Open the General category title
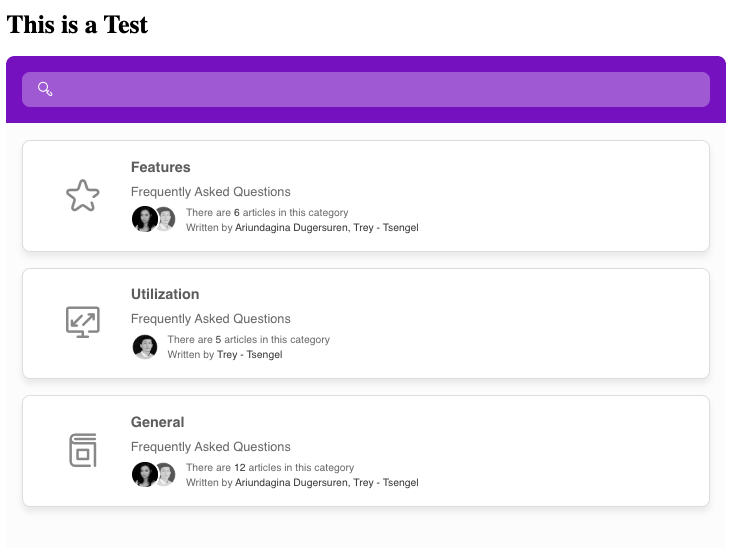 point(157,422)
